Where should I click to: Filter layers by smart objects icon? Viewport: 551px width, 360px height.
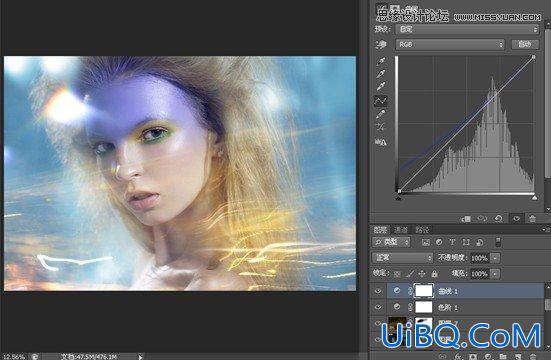pos(480,242)
